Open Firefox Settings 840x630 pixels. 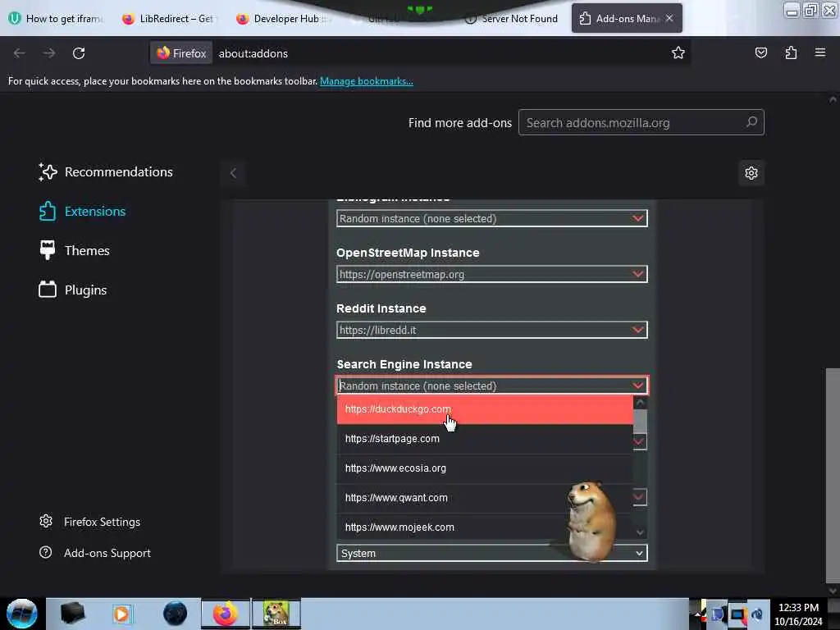89,522
